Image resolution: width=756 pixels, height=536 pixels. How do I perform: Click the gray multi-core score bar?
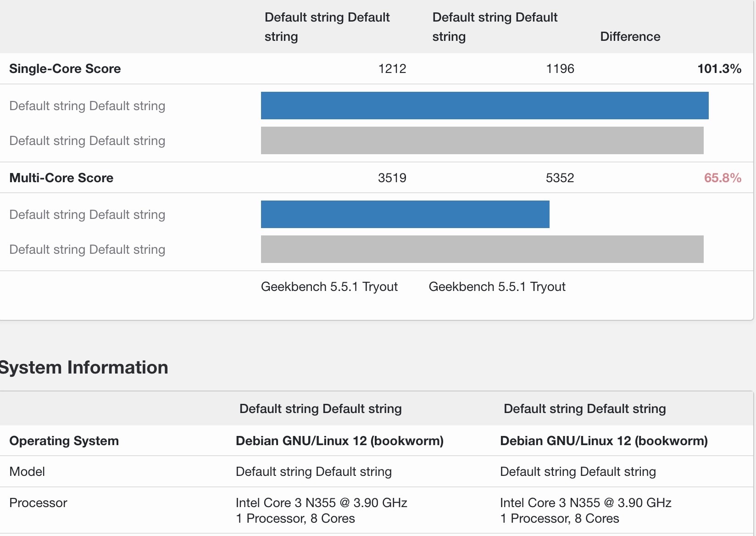pyautogui.click(x=482, y=249)
